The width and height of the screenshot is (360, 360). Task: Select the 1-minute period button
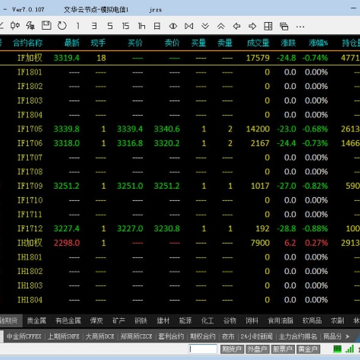click(x=78, y=26)
